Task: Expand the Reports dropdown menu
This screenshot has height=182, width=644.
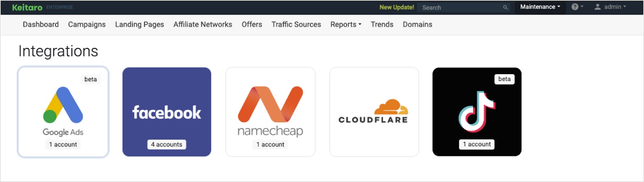Action: 346,25
